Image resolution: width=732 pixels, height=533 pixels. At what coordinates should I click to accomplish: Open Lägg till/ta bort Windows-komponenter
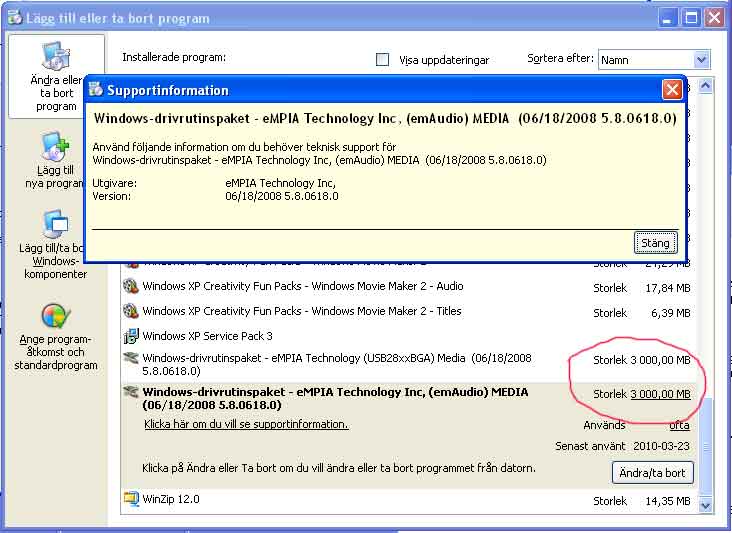[55, 245]
